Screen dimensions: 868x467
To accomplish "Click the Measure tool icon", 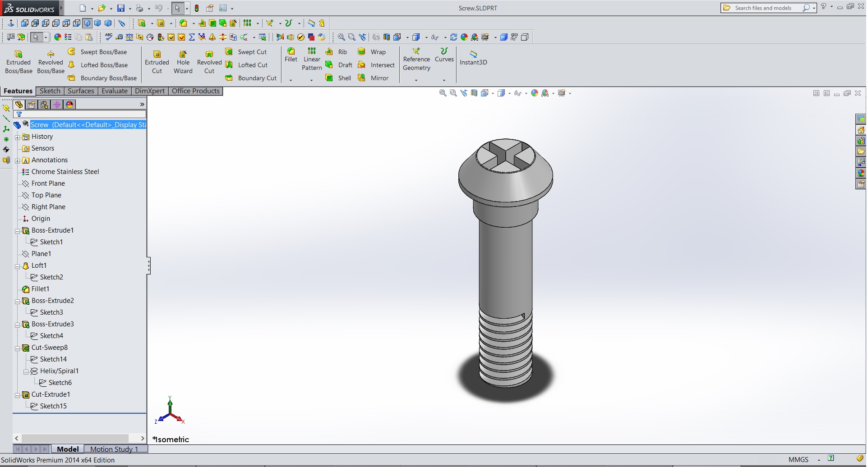I will click(x=119, y=37).
